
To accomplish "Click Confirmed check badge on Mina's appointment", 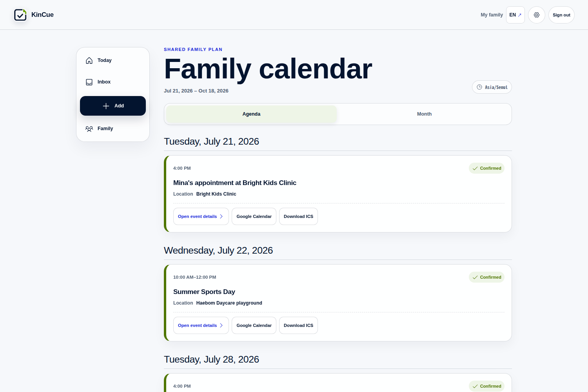I will 486,168.
